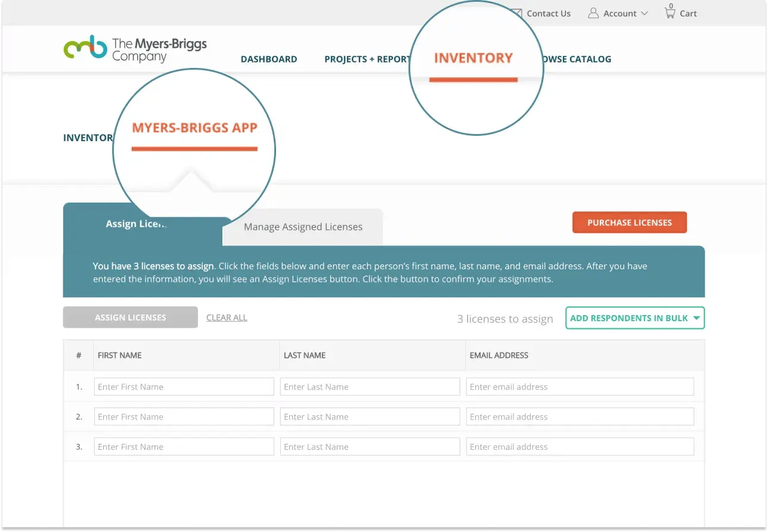The image size is (768, 532).
Task: Click the Clear All link
Action: [x=227, y=317]
